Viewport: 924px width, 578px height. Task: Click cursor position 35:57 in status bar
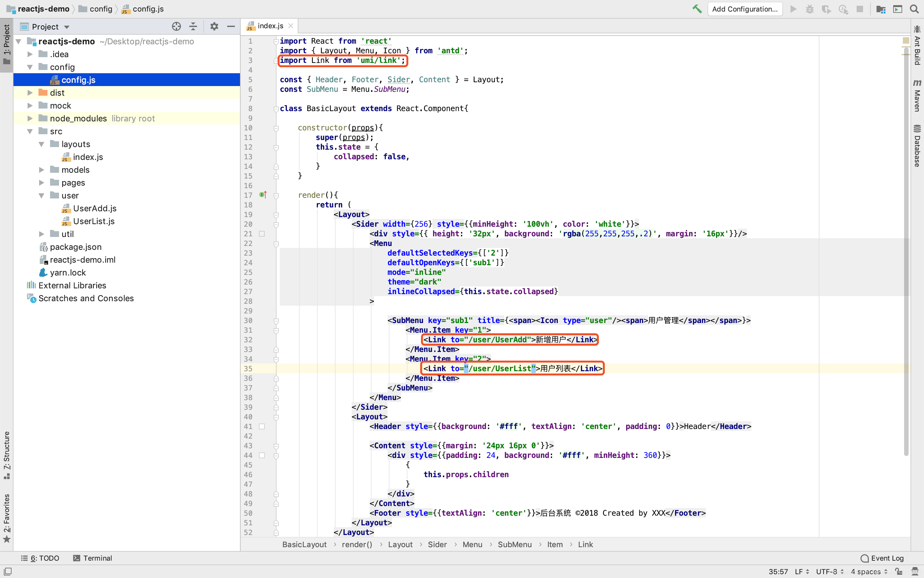click(x=778, y=572)
